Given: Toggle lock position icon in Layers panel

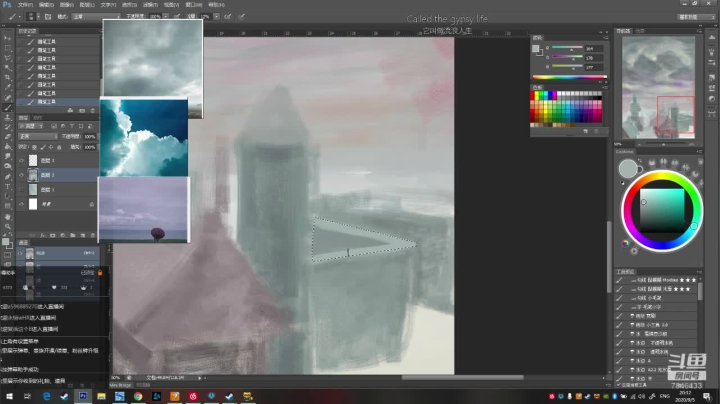Looking at the screenshot, I should (x=51, y=147).
